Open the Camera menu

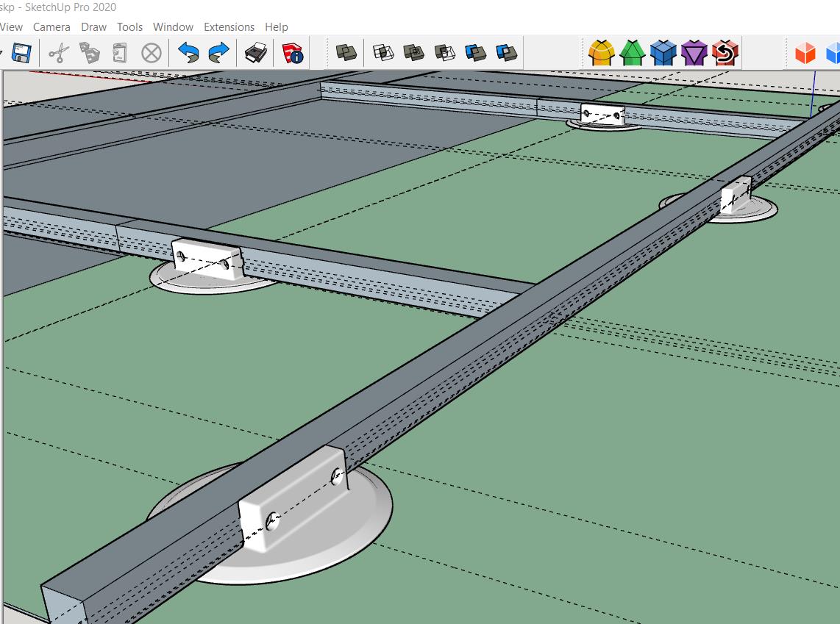click(x=51, y=26)
